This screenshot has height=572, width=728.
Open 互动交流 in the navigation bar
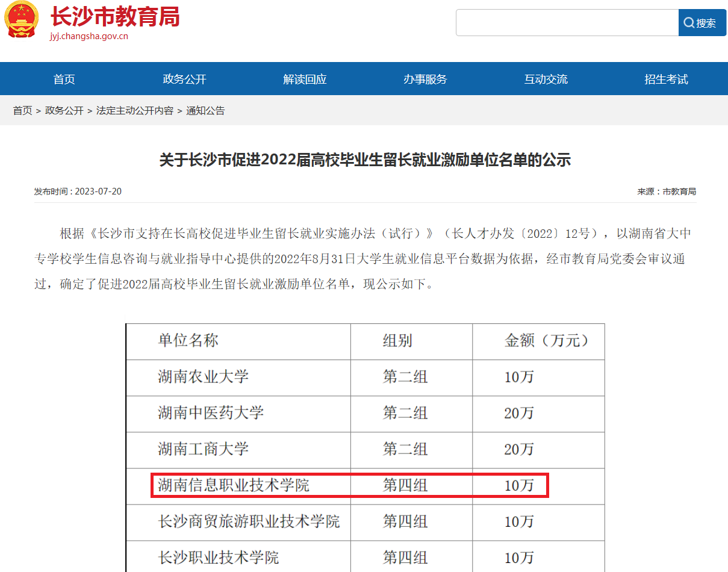546,79
